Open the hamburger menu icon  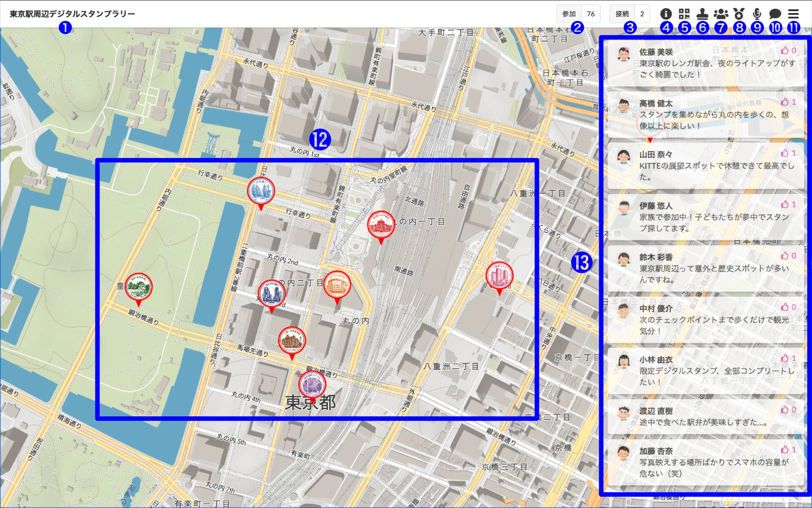(x=794, y=14)
